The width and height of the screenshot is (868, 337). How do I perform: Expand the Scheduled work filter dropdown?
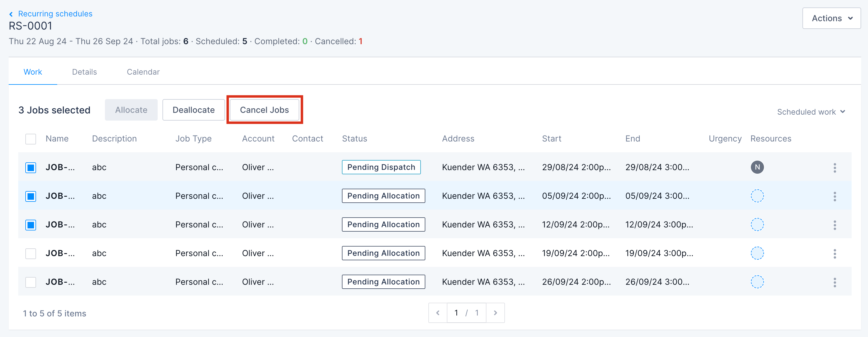click(x=811, y=112)
